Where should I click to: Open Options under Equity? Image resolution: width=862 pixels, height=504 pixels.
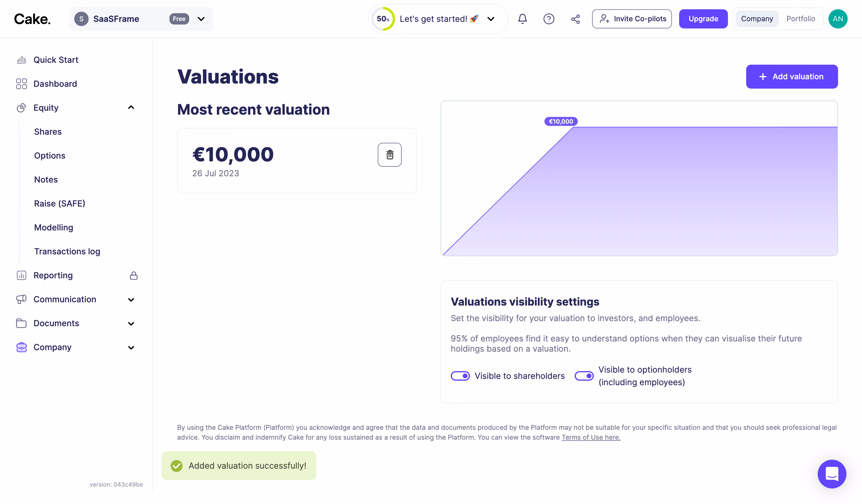click(50, 156)
